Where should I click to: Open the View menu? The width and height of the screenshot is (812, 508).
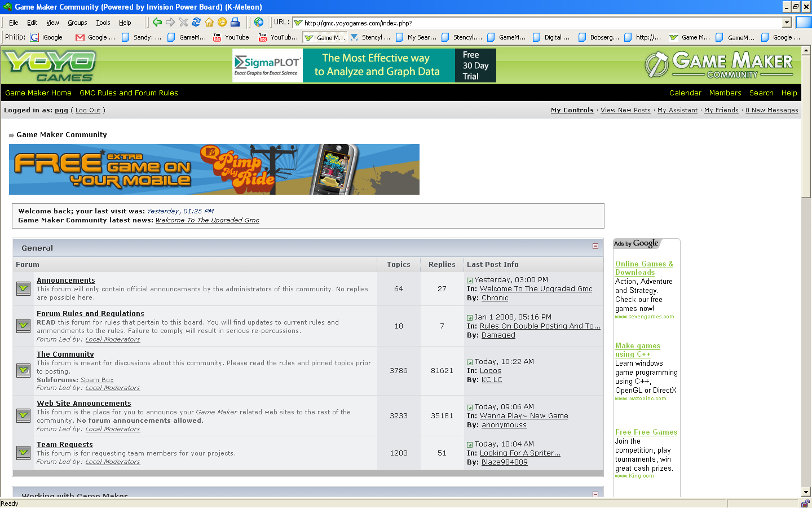[52, 23]
